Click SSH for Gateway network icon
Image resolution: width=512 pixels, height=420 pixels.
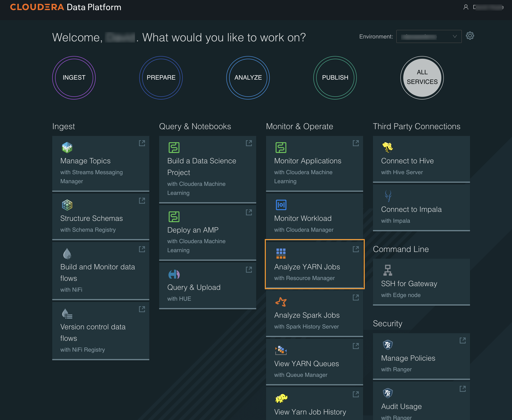tap(387, 270)
